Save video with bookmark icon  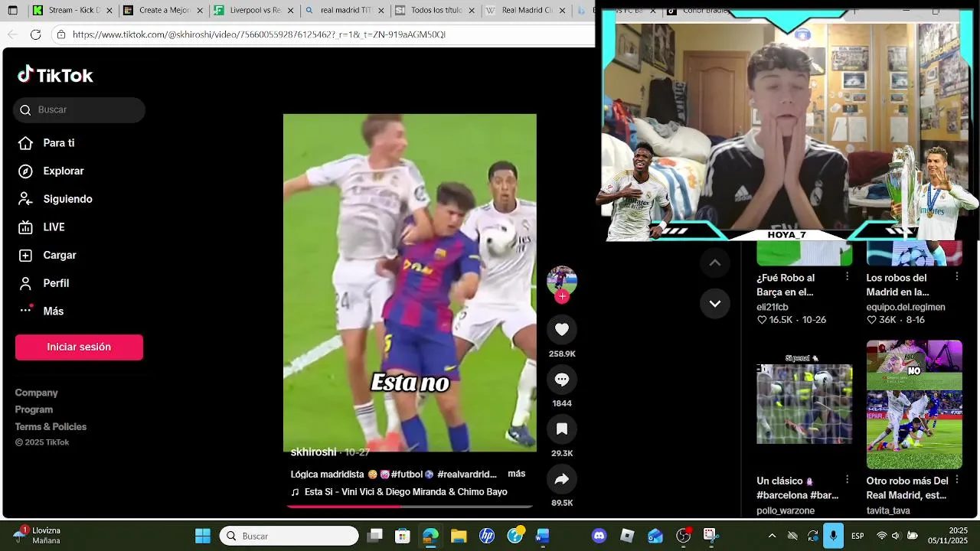click(x=562, y=429)
